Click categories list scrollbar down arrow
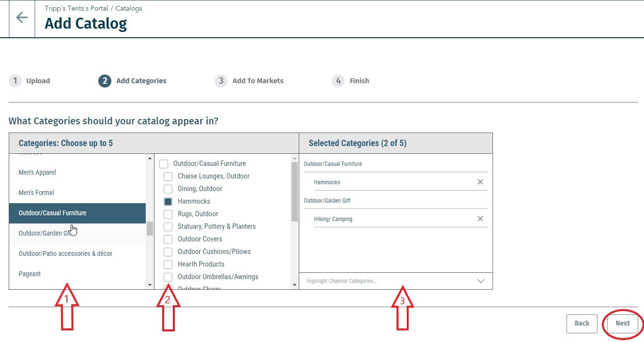The width and height of the screenshot is (644, 342). point(150,285)
